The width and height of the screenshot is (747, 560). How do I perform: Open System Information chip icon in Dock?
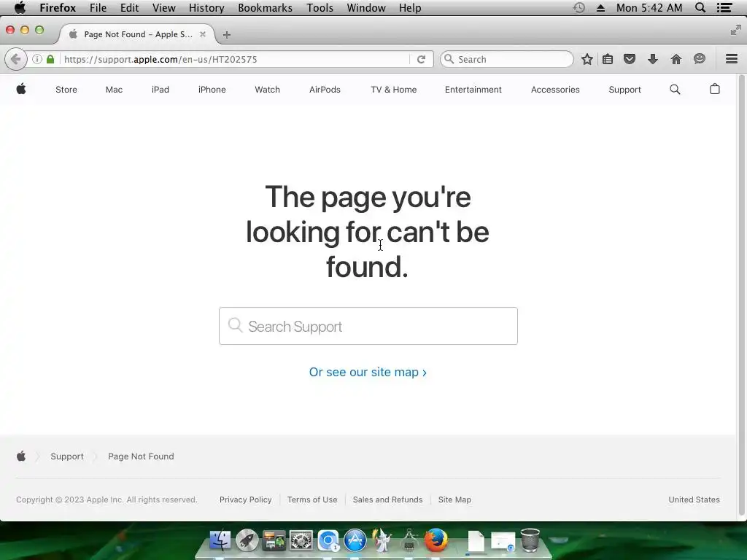[x=409, y=540]
